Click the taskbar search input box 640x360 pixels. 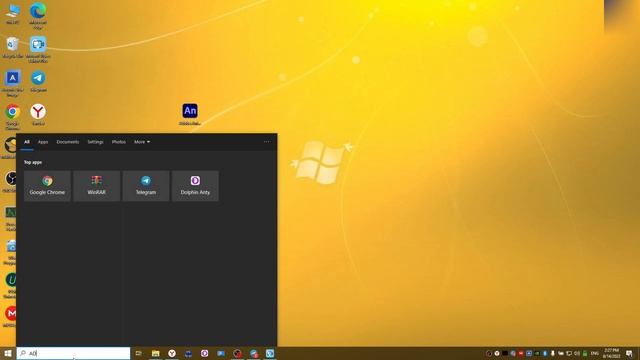tap(73, 353)
